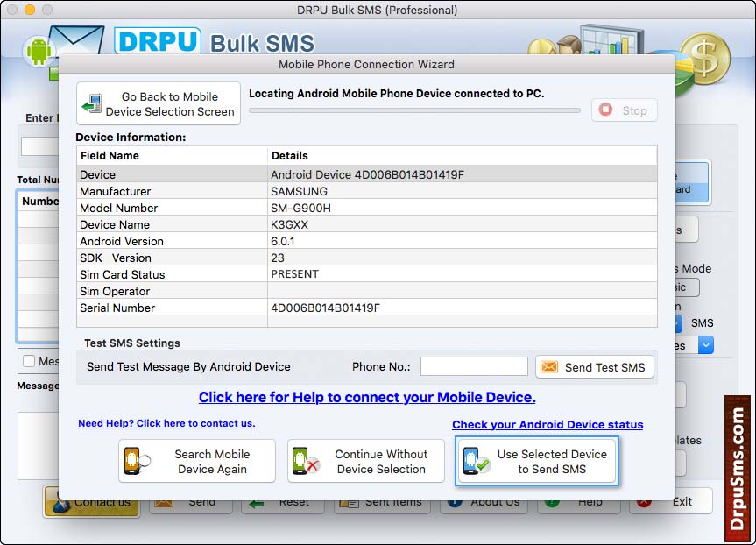
Task: Click the 6.0.1 version value
Action: click(283, 241)
